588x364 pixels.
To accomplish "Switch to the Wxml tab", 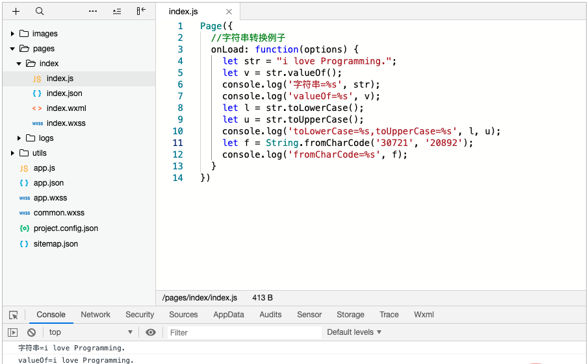I will [x=424, y=315].
